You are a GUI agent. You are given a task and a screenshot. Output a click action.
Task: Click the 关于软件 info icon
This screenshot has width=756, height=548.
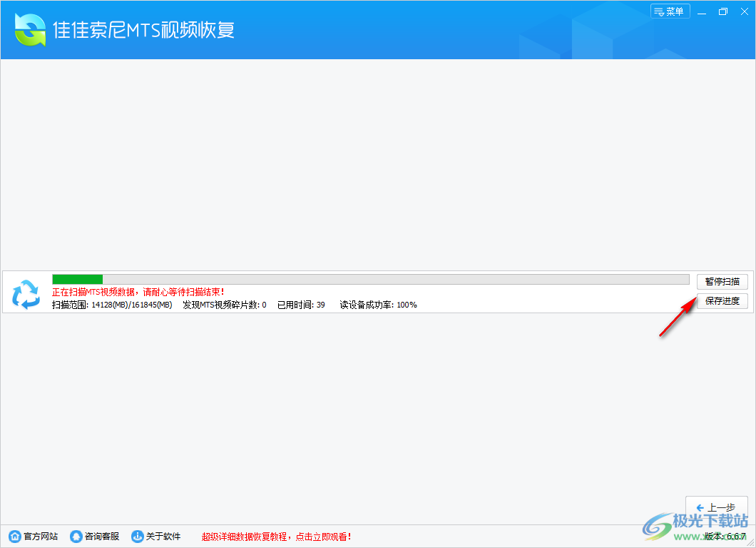(138, 537)
